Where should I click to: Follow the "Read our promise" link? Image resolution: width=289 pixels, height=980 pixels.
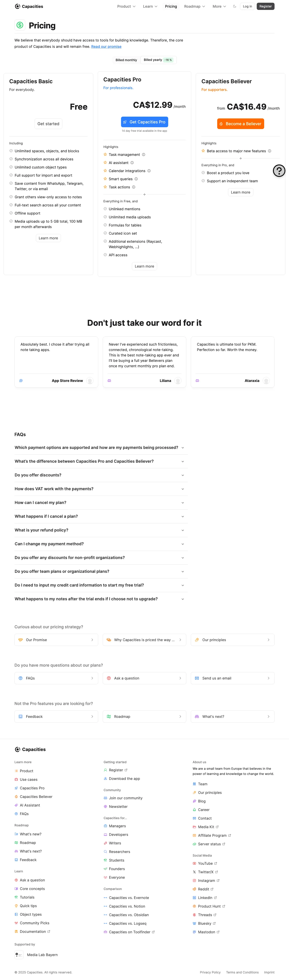[106, 47]
